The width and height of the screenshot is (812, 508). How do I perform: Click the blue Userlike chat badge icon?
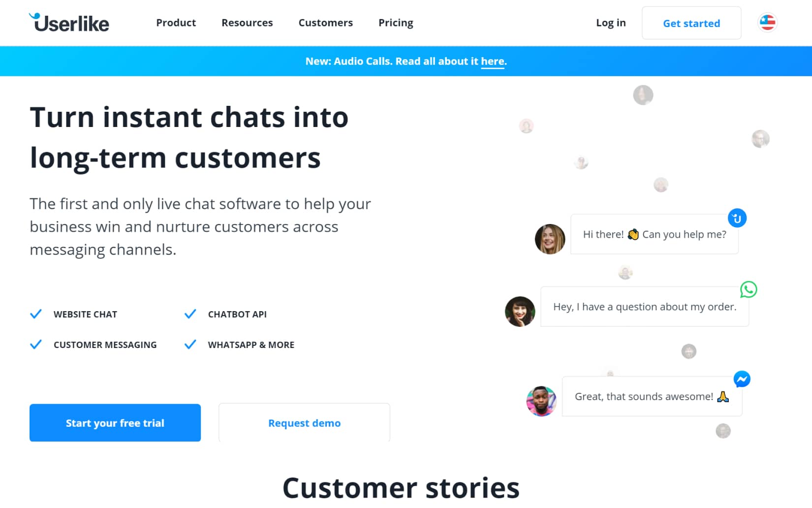pos(737,218)
